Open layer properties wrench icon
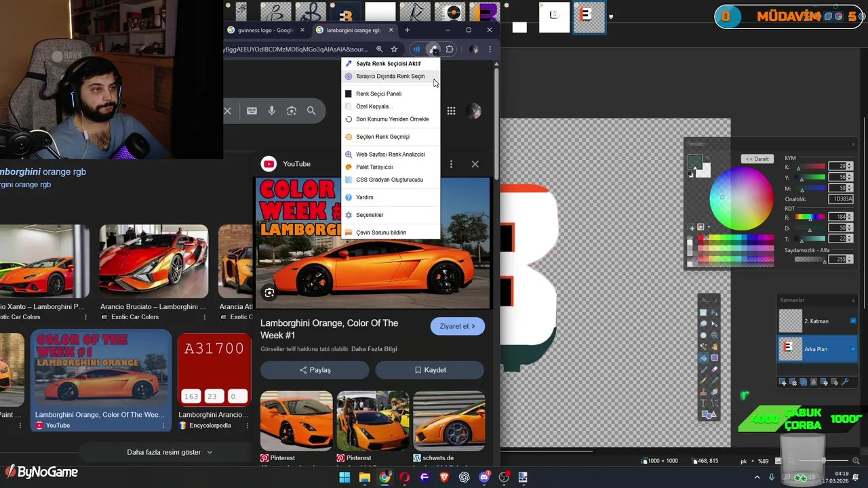The height and width of the screenshot is (488, 868). pos(845,382)
